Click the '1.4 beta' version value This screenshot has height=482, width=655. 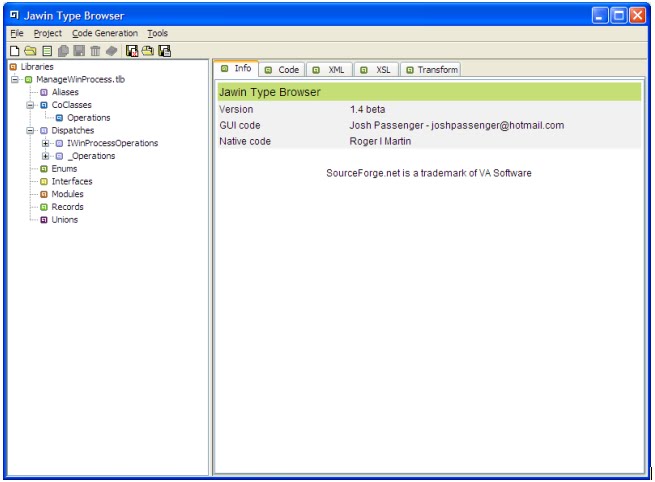pyautogui.click(x=368, y=109)
